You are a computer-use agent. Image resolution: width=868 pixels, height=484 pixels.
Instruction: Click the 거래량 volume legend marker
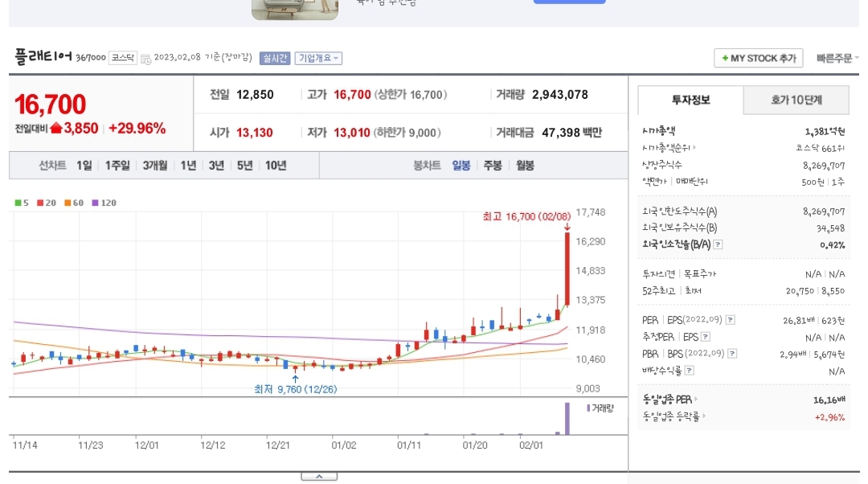click(600, 408)
